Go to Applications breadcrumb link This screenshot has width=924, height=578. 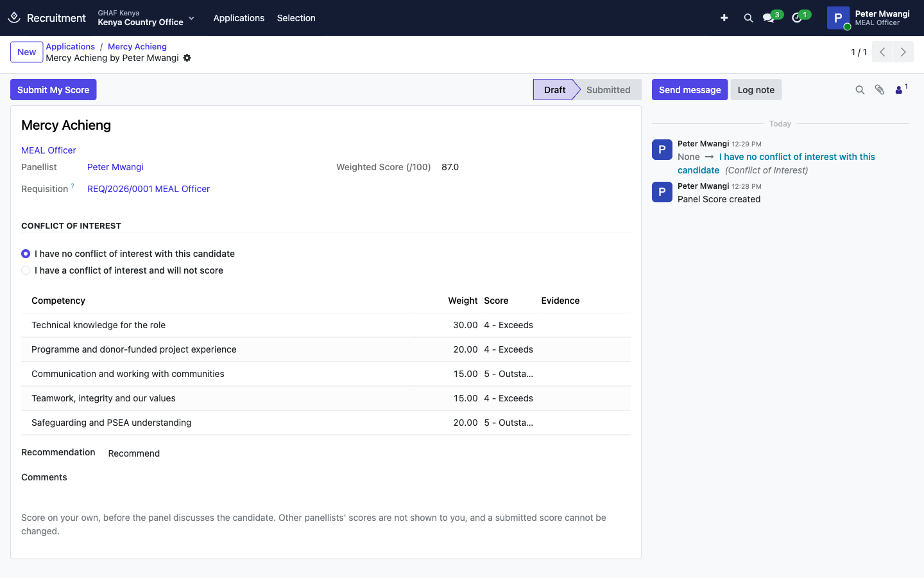tap(71, 46)
